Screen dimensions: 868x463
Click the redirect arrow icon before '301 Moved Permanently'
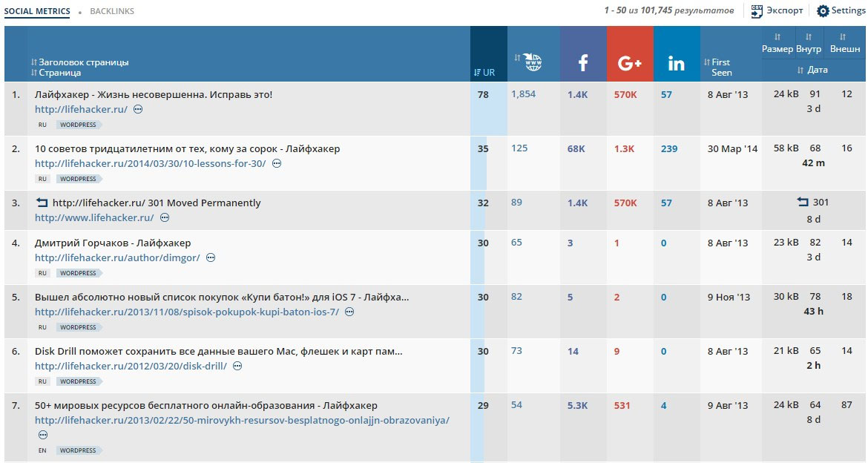[x=42, y=203]
